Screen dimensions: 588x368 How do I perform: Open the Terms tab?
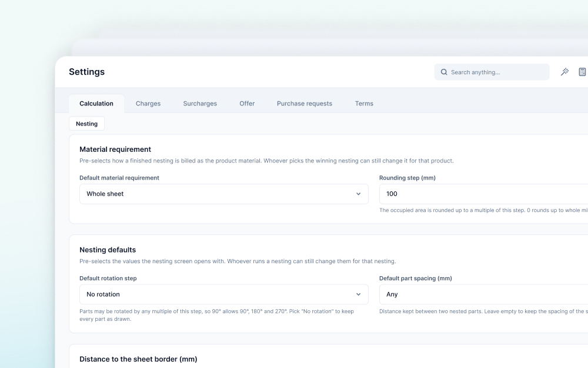click(364, 104)
